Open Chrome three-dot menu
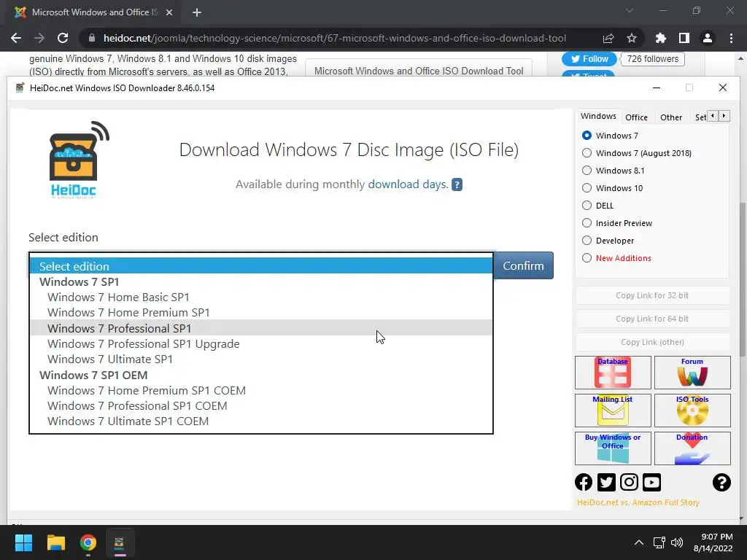Viewport: 747px width, 560px height. click(731, 38)
